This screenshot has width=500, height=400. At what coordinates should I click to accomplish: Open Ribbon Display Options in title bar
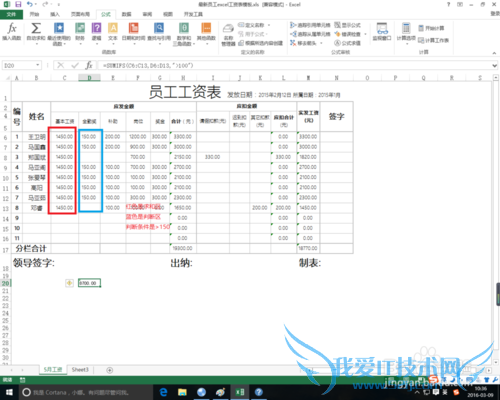460,4
